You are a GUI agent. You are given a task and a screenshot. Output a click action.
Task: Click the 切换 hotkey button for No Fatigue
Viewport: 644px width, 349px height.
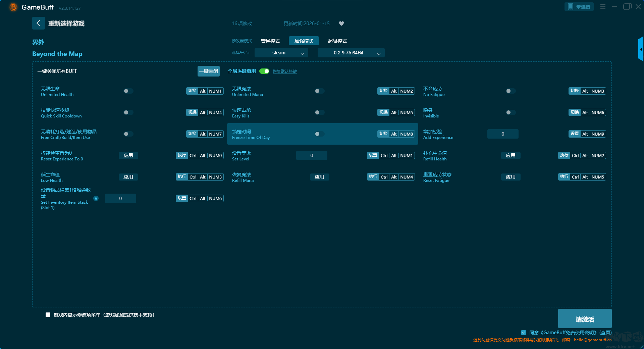[x=575, y=91]
